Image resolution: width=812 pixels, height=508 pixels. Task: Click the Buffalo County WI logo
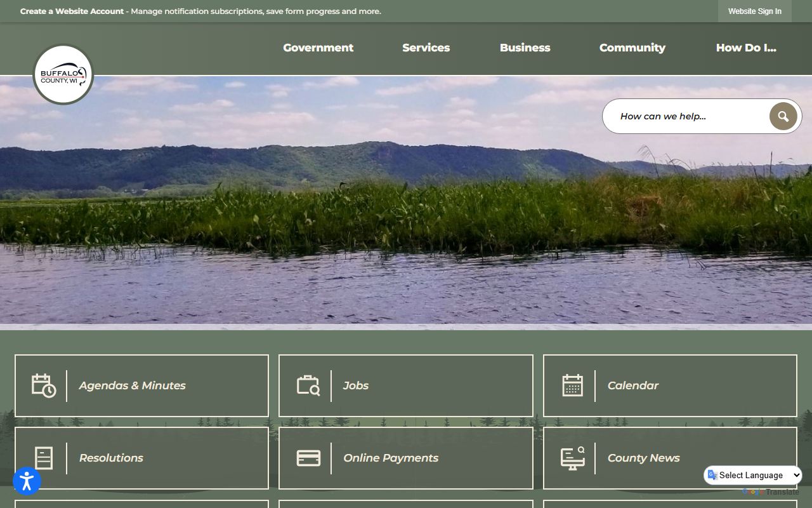(x=63, y=74)
